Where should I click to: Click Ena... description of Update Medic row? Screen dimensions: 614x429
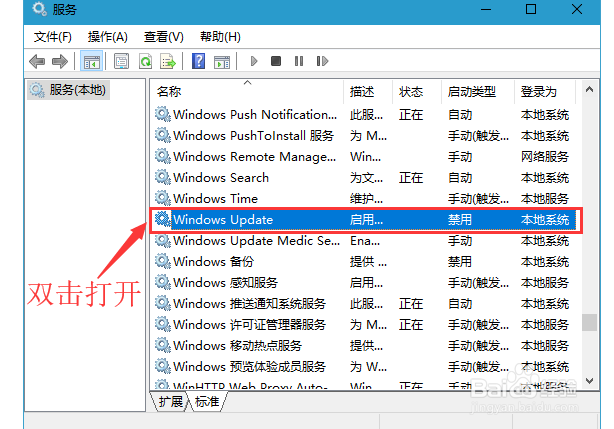coord(365,241)
